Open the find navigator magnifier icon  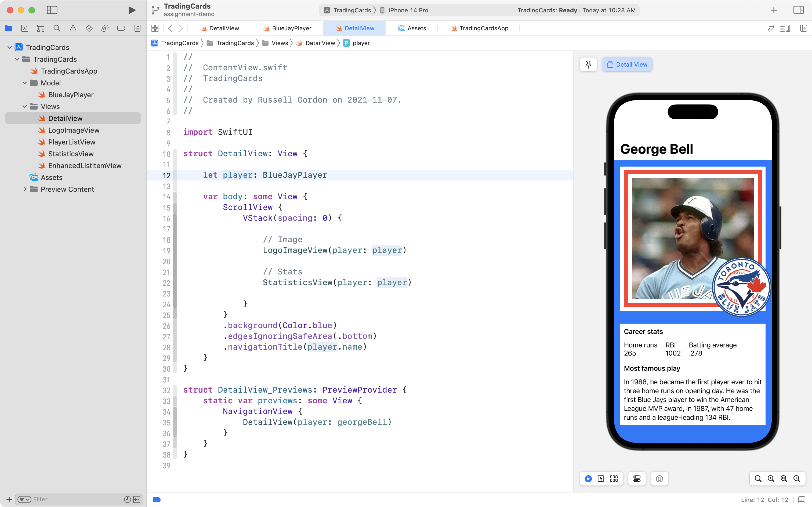57,28
